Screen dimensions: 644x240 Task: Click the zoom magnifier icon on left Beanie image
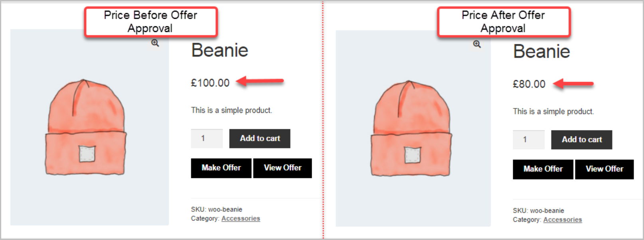coord(154,43)
